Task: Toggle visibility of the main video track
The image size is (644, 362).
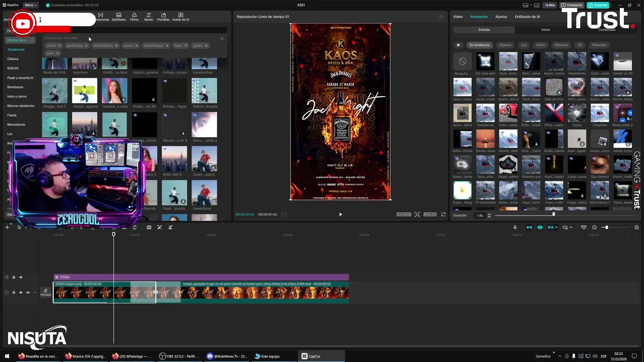Action: click(21, 292)
